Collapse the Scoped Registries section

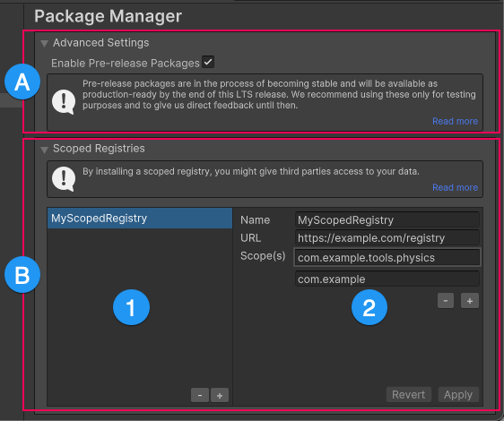[44, 150]
